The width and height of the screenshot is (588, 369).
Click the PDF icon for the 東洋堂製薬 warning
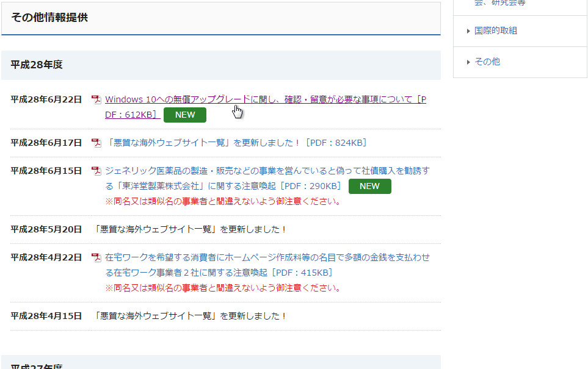click(96, 171)
